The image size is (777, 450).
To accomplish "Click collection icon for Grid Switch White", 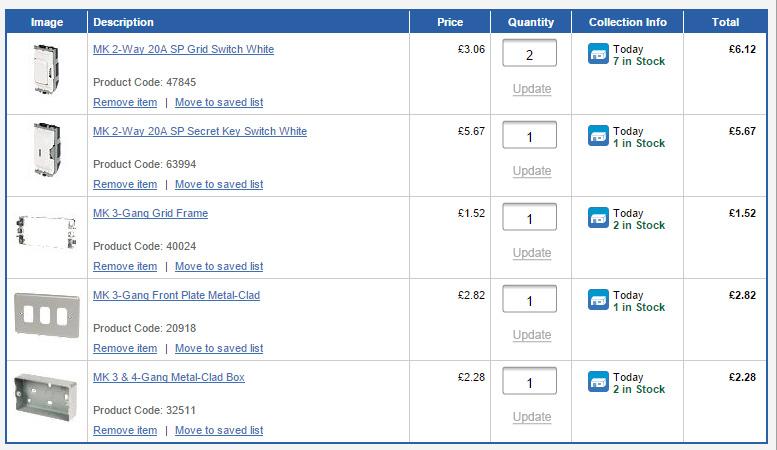I will tap(598, 54).
